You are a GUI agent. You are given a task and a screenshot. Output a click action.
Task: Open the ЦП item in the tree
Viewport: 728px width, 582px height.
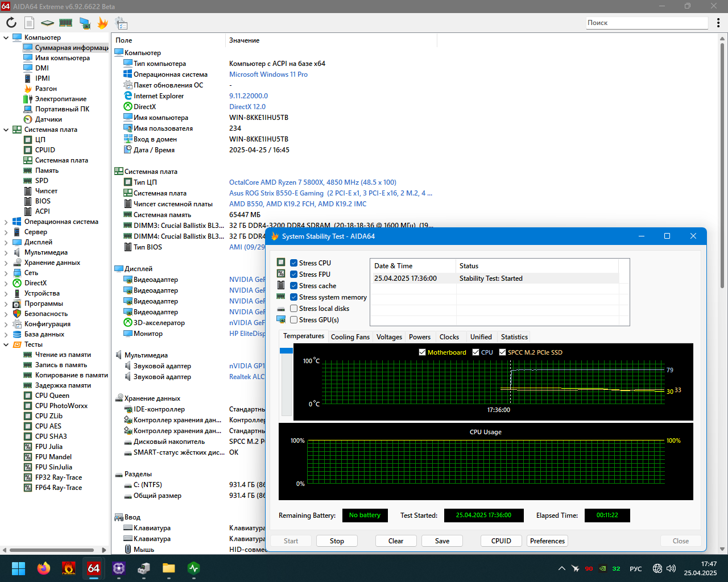pos(40,140)
